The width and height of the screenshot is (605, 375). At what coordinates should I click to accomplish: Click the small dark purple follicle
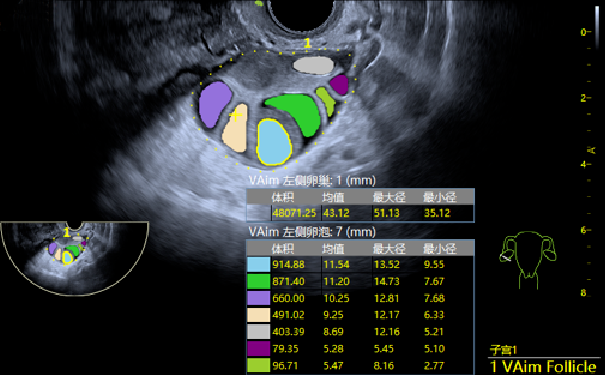(340, 84)
